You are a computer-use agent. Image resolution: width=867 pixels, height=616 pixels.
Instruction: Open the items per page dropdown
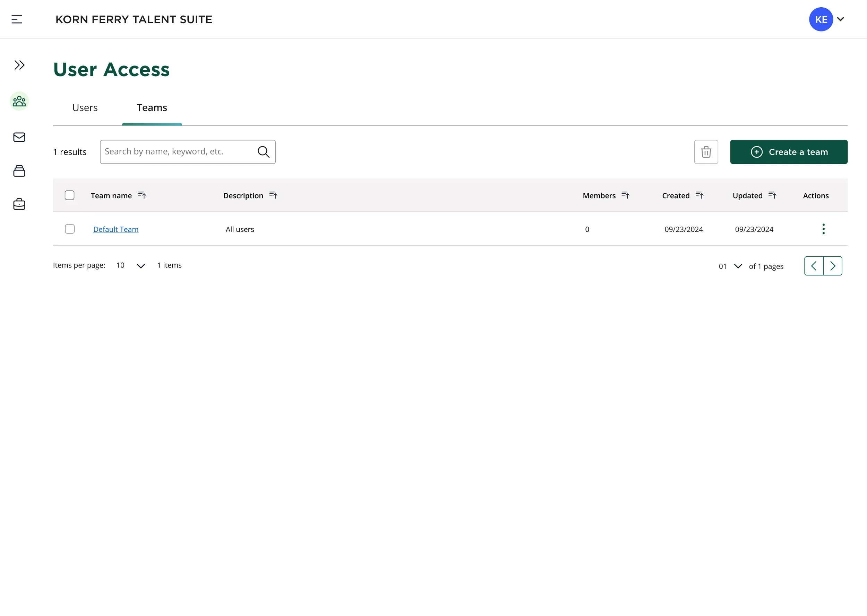140,266
